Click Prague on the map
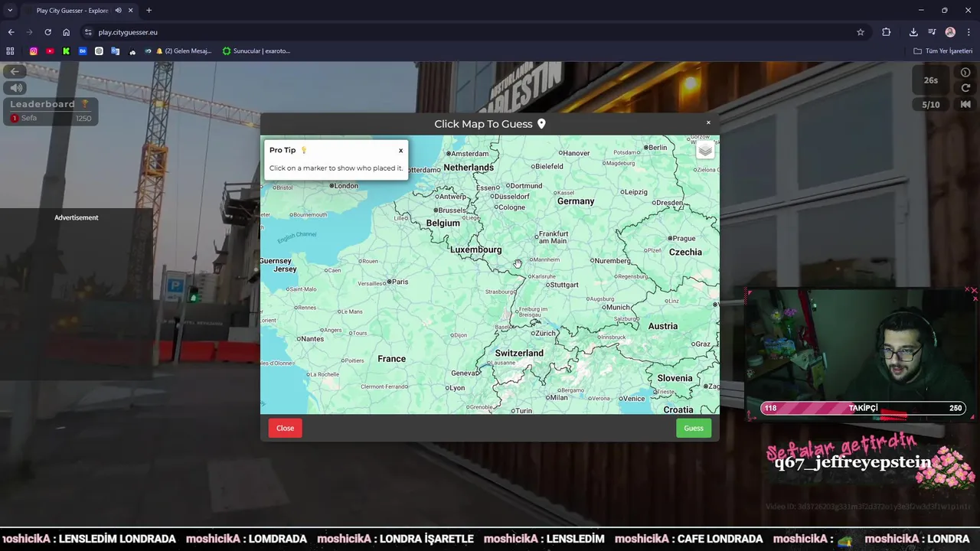Viewport: 980px width, 551px height. click(682, 239)
